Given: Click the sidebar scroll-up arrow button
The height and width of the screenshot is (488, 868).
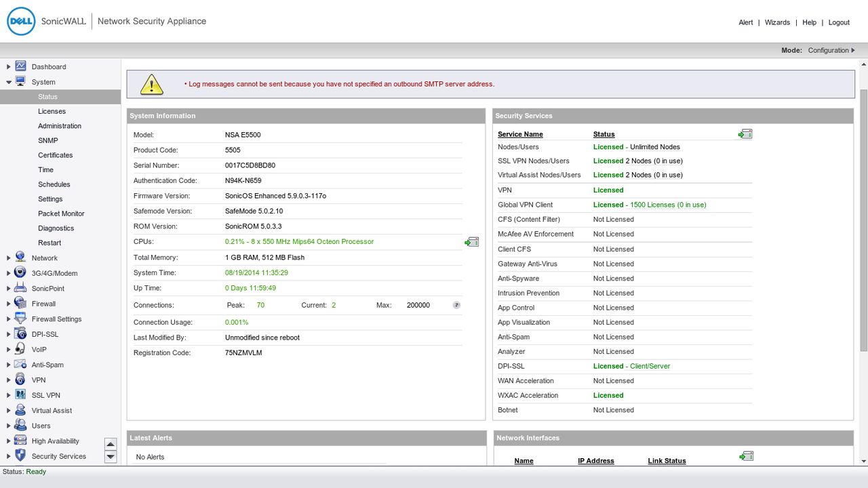Looking at the screenshot, I should click(111, 444).
